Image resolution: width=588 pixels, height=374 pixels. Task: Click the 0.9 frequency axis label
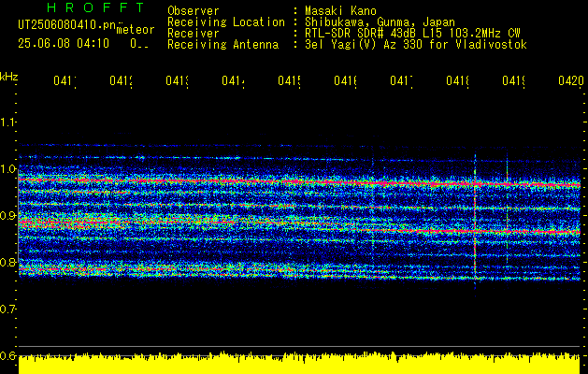pyautogui.click(x=7, y=216)
